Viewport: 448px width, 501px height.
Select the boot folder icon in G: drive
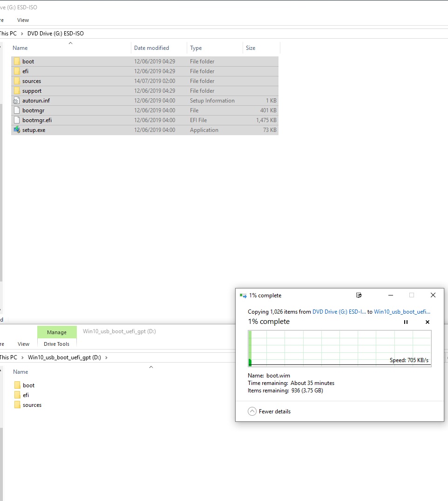17,62
